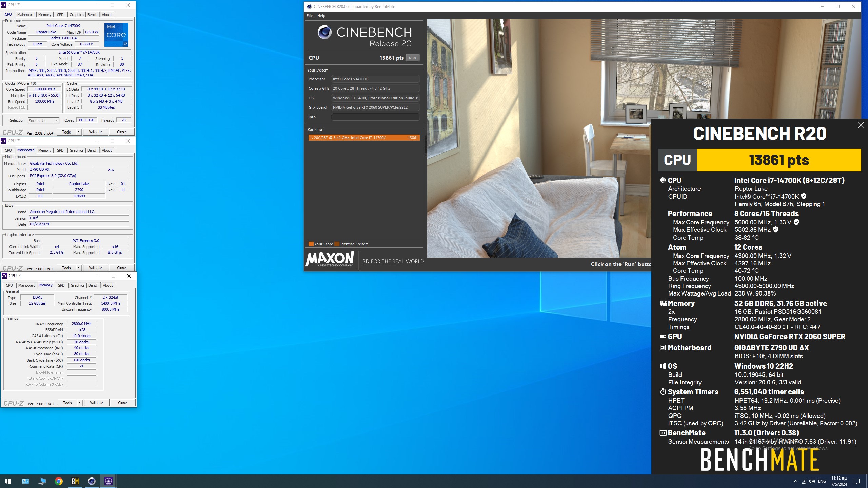The image size is (868, 488).
Task: Open Tools dropdown arrow in CPU-Z CPU window
Action: (79, 132)
